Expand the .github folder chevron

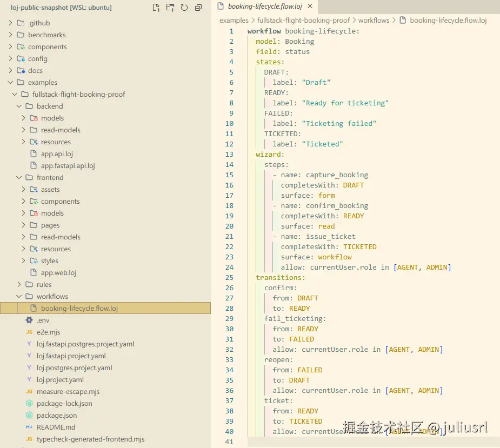tap(10, 23)
